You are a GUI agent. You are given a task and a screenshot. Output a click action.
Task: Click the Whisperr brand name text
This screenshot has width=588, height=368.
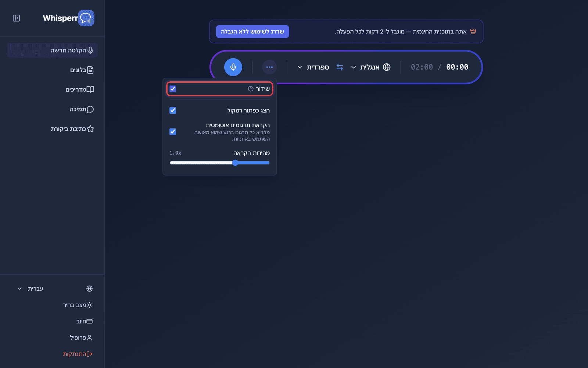pyautogui.click(x=60, y=18)
